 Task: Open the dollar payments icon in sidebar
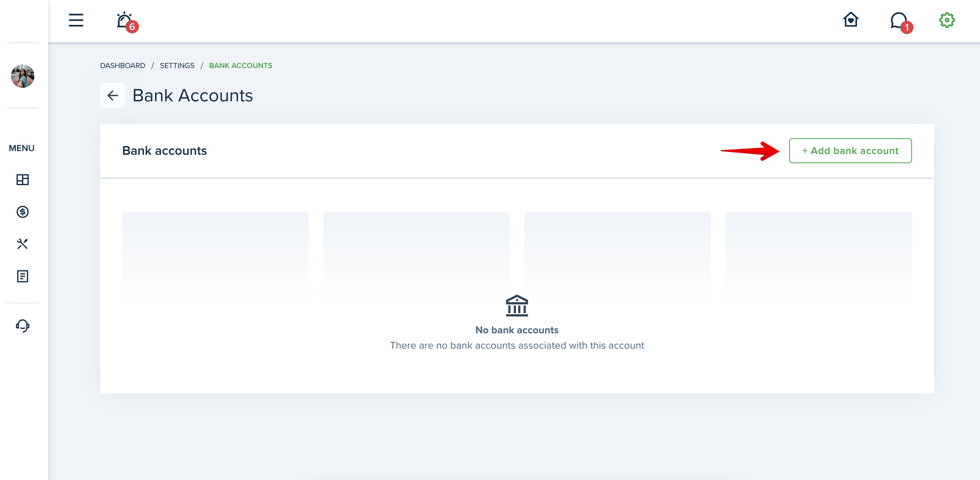click(x=22, y=211)
